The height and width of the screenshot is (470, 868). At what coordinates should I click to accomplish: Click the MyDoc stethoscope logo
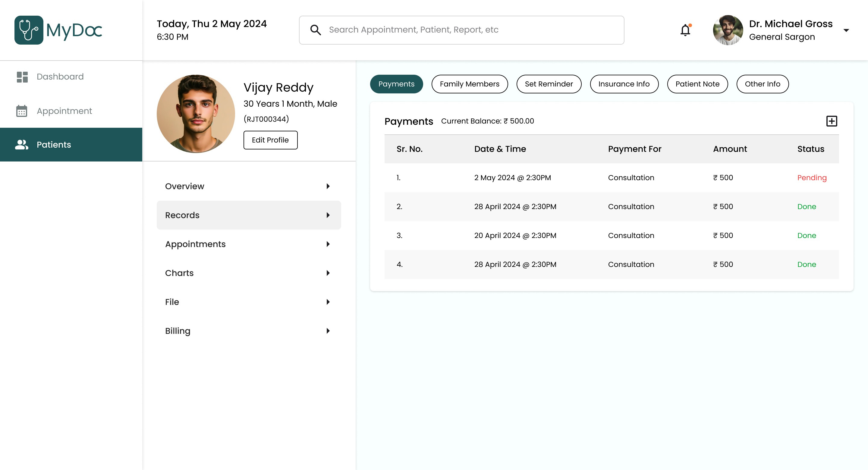29,30
